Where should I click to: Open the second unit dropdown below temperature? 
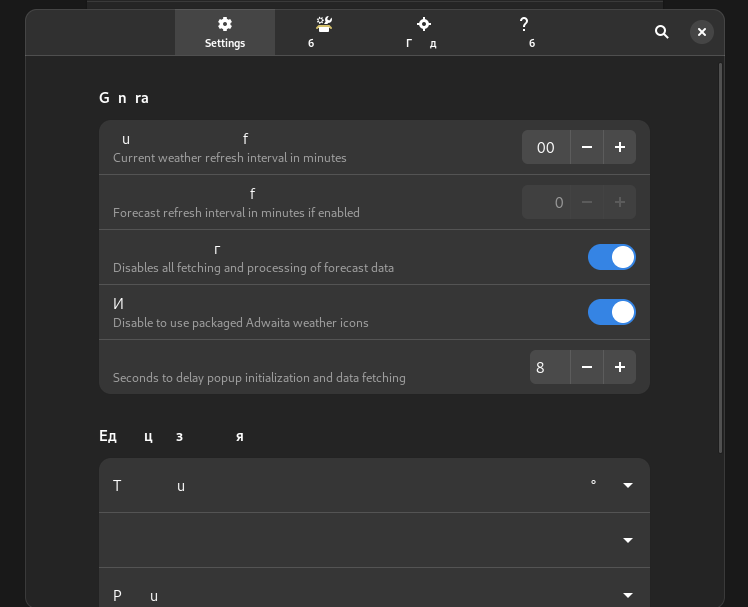[x=628, y=540]
